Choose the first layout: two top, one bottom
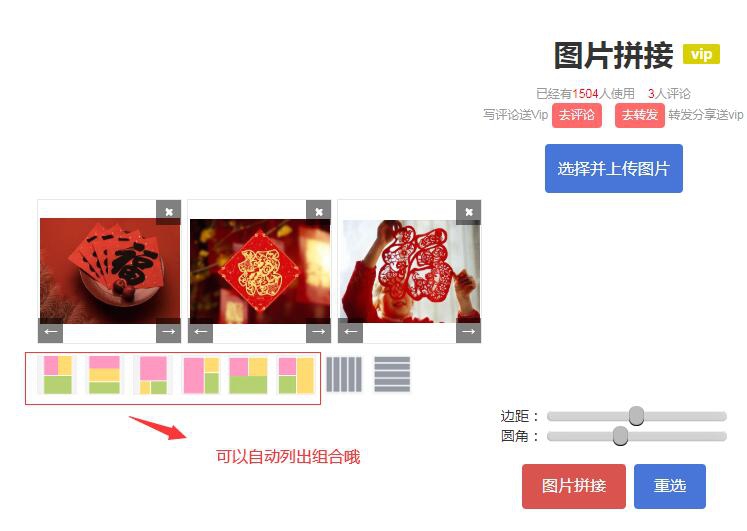This screenshot has width=747, height=531. pos(58,375)
